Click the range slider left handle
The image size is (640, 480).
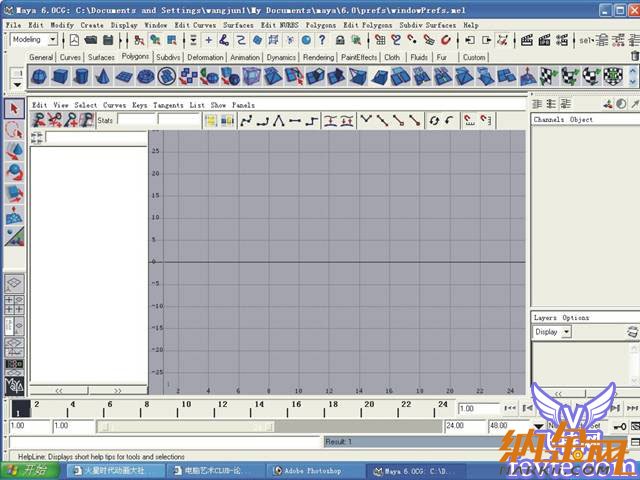pos(104,427)
